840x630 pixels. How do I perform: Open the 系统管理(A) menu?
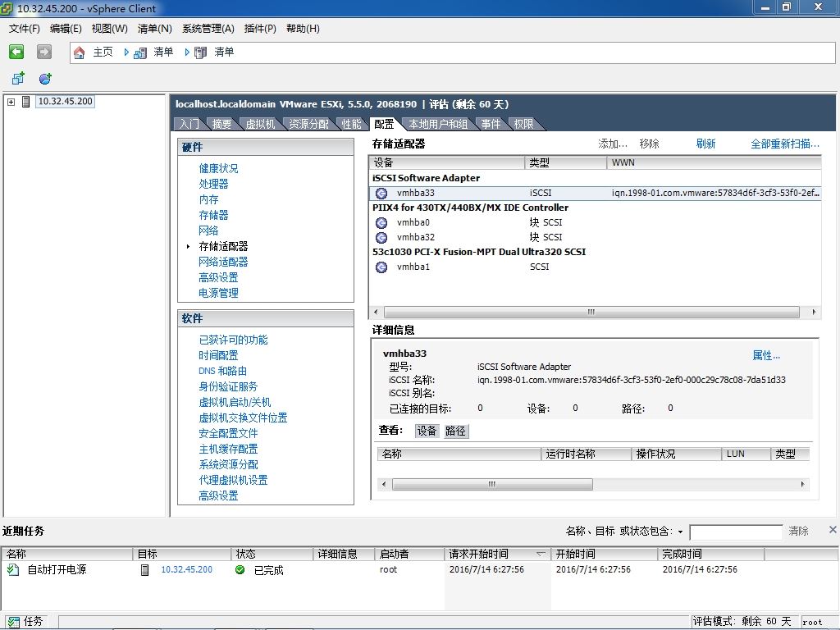(x=208, y=29)
